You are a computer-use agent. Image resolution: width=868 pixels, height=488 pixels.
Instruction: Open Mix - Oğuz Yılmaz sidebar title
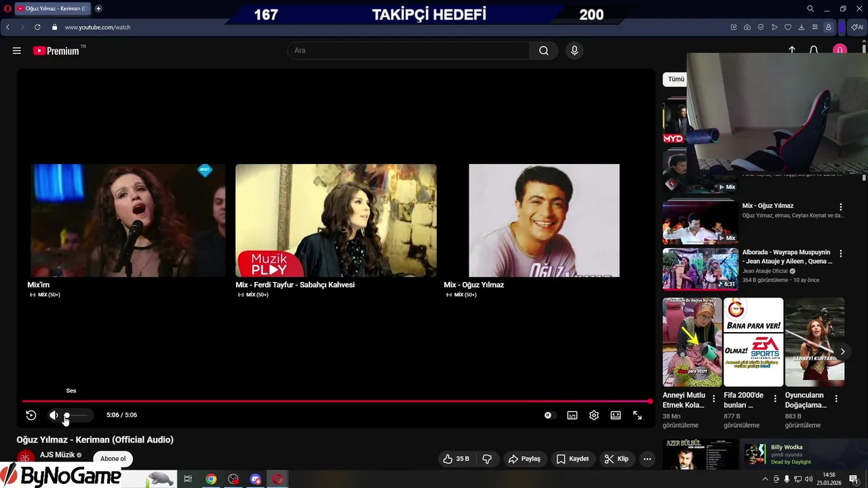768,206
